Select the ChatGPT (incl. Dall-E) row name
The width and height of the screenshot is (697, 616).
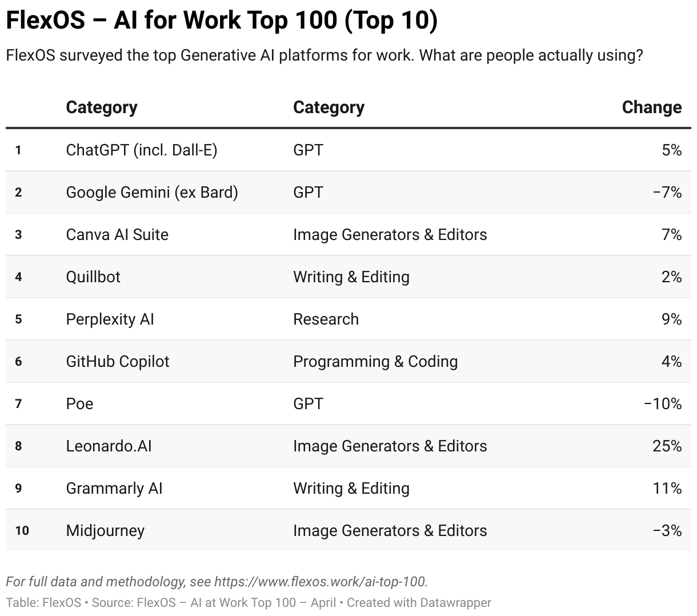click(x=142, y=150)
